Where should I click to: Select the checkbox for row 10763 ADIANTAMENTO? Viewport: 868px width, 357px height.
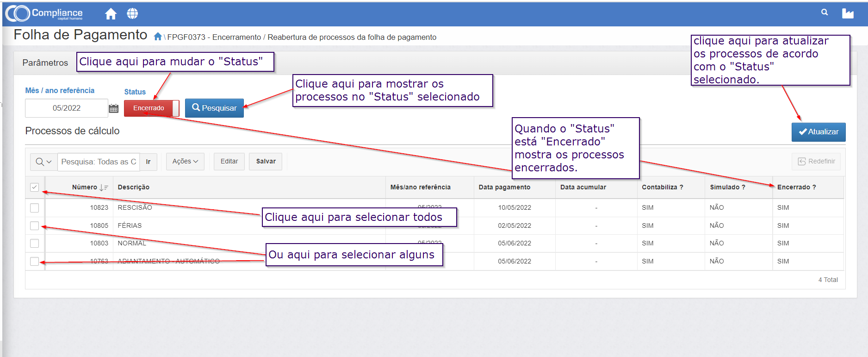tap(34, 261)
